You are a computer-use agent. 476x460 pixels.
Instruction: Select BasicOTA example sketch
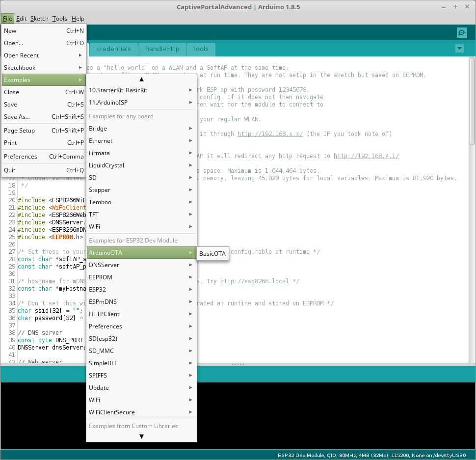pyautogui.click(x=212, y=254)
